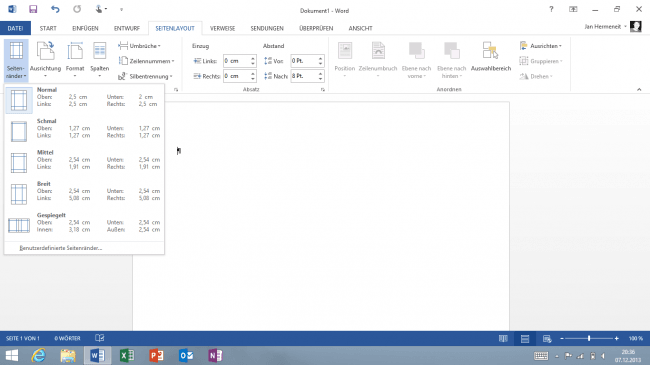650x365 pixels.
Task: Increase the Links indent with stepper
Action: [x=253, y=58]
